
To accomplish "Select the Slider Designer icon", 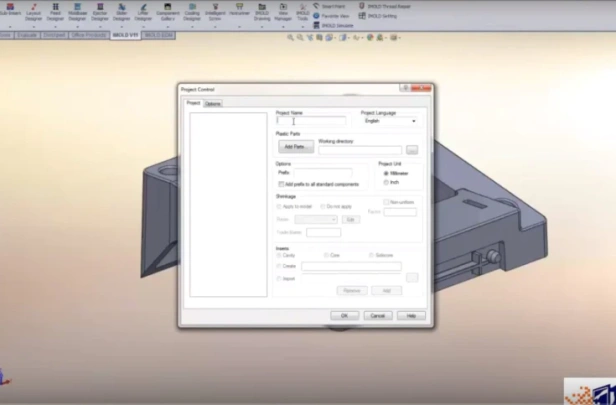I will tap(121, 12).
